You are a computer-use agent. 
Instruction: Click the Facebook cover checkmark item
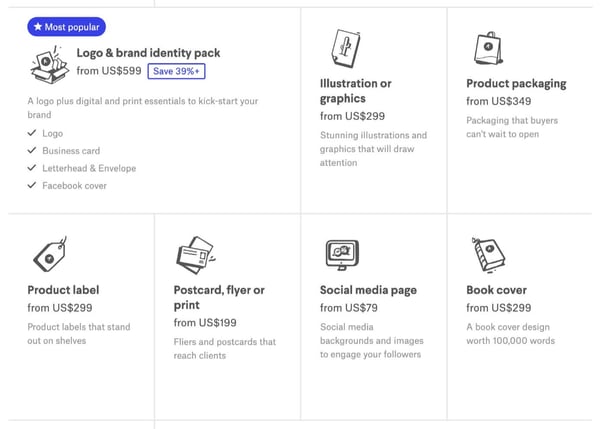74,186
